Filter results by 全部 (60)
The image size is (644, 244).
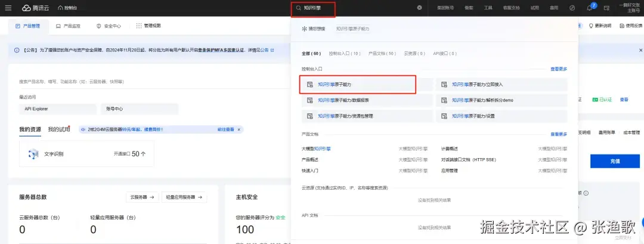[311, 54]
